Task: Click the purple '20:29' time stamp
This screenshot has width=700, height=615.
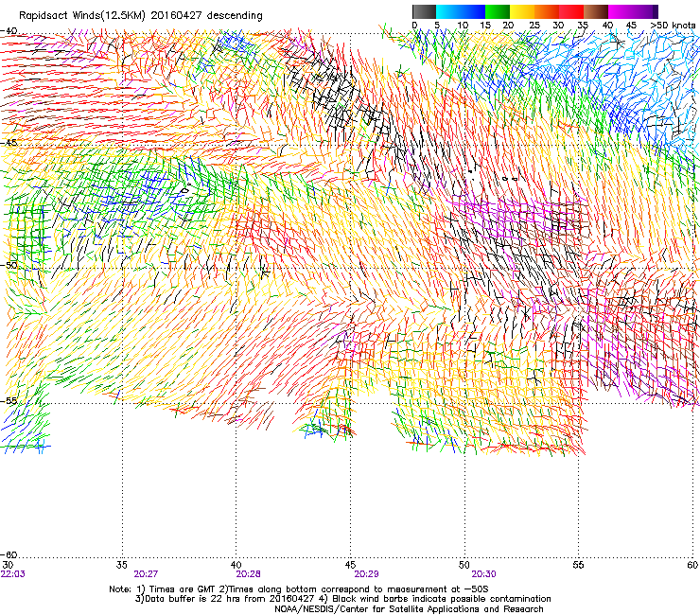Action: (366, 574)
